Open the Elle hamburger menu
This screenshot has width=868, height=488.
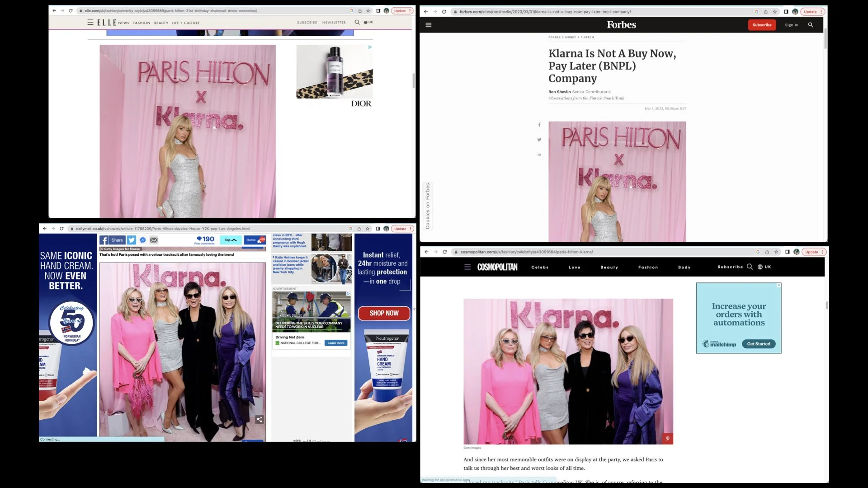pos(90,22)
